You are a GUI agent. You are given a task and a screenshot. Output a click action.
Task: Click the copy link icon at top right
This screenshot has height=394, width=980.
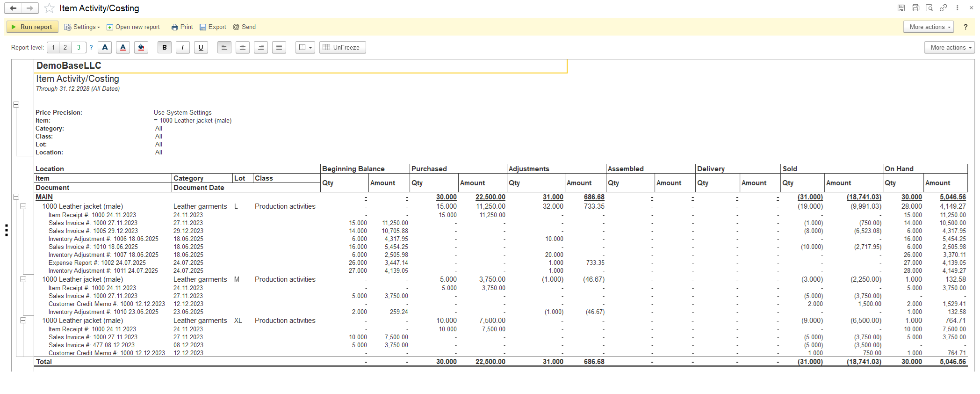pyautogui.click(x=943, y=8)
